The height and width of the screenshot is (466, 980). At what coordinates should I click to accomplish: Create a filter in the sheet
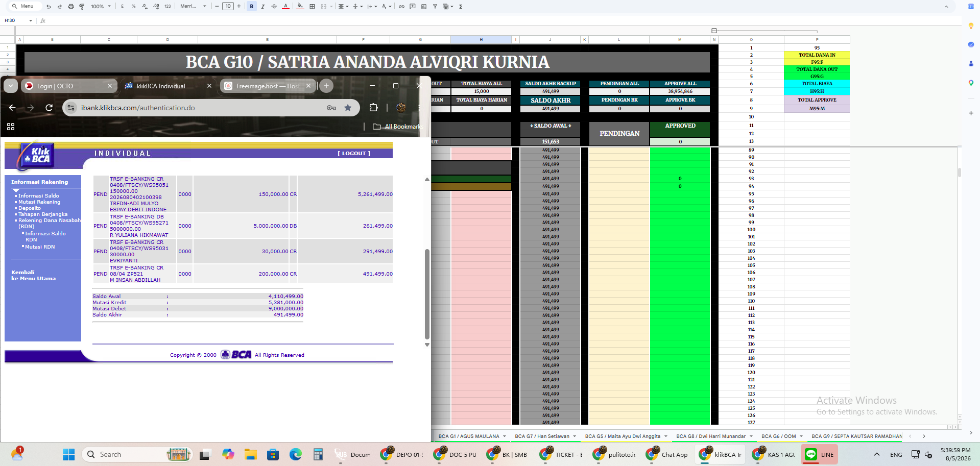click(435, 7)
